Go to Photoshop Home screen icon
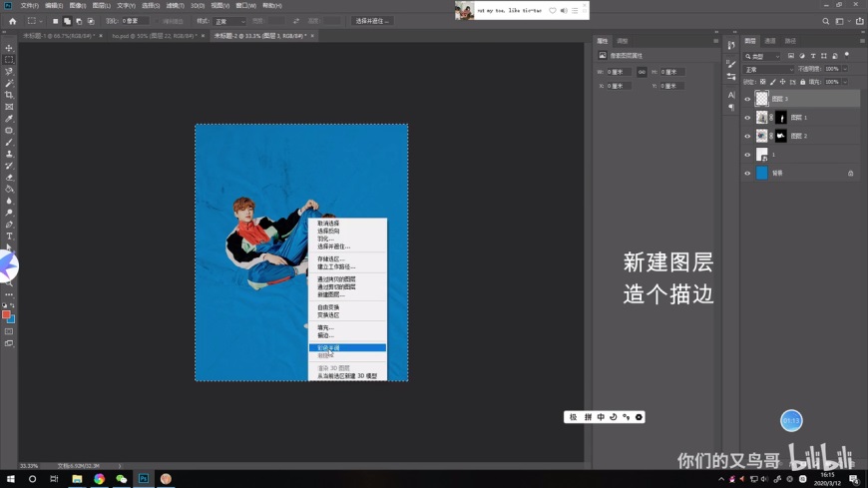 point(12,21)
